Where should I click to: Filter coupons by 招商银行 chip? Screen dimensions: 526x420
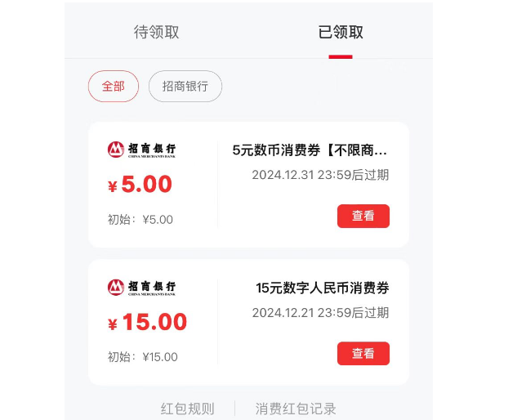tap(185, 87)
